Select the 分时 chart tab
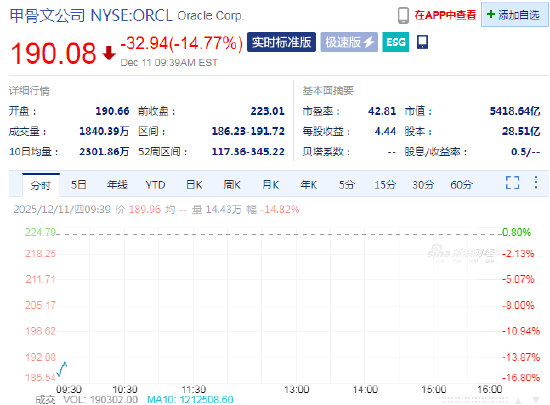Viewport: 550px width, 405px height. point(41,185)
